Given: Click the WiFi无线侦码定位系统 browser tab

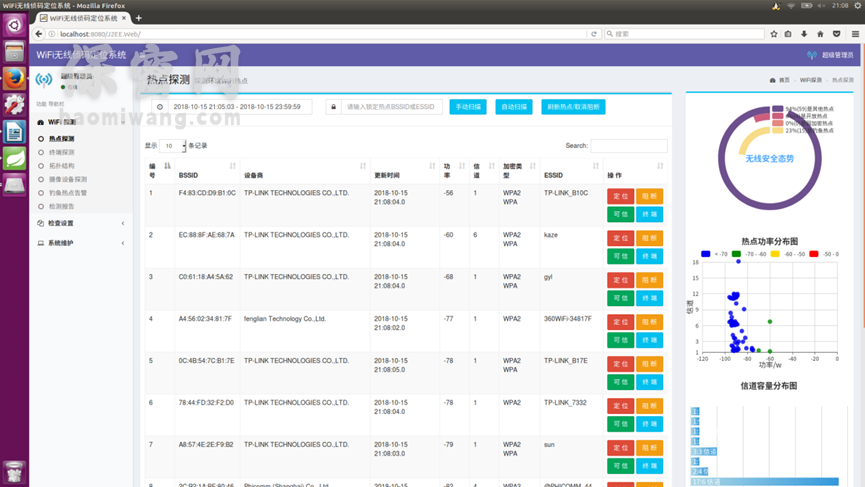Looking at the screenshot, I should click(82, 18).
